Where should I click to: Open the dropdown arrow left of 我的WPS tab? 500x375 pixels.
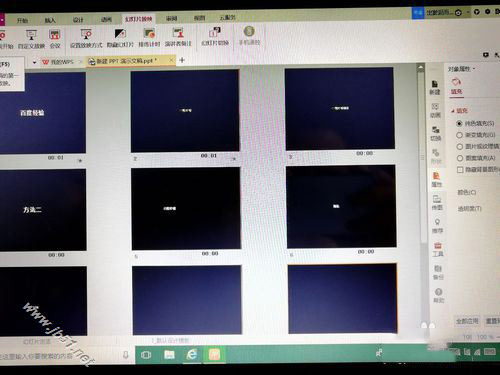pyautogui.click(x=34, y=62)
